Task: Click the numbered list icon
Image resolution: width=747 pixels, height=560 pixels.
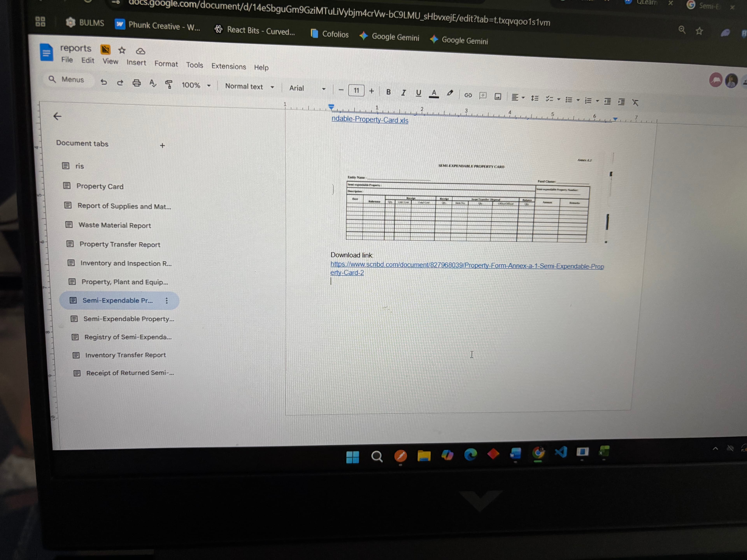Action: click(588, 101)
